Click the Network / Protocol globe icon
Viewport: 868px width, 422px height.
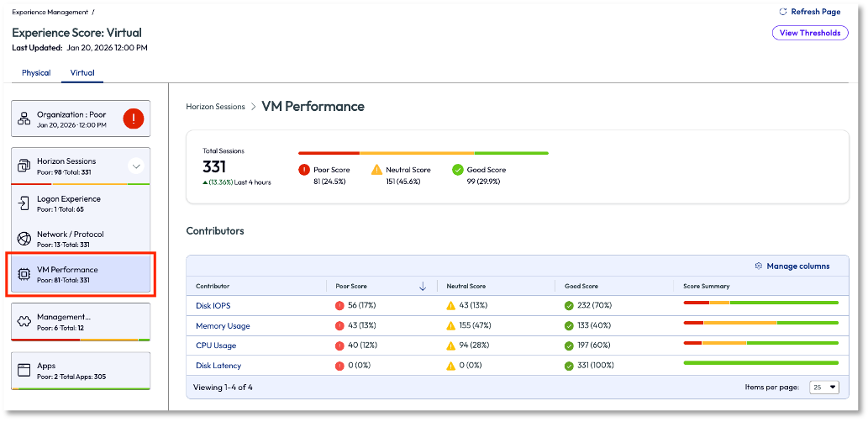click(x=24, y=239)
